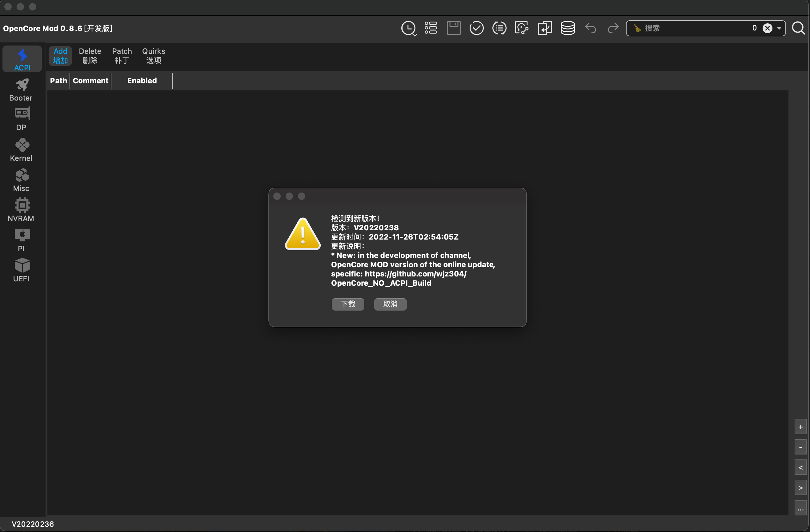The height and width of the screenshot is (532, 810).
Task: Clear the search field with X
Action: pyautogui.click(x=768, y=28)
